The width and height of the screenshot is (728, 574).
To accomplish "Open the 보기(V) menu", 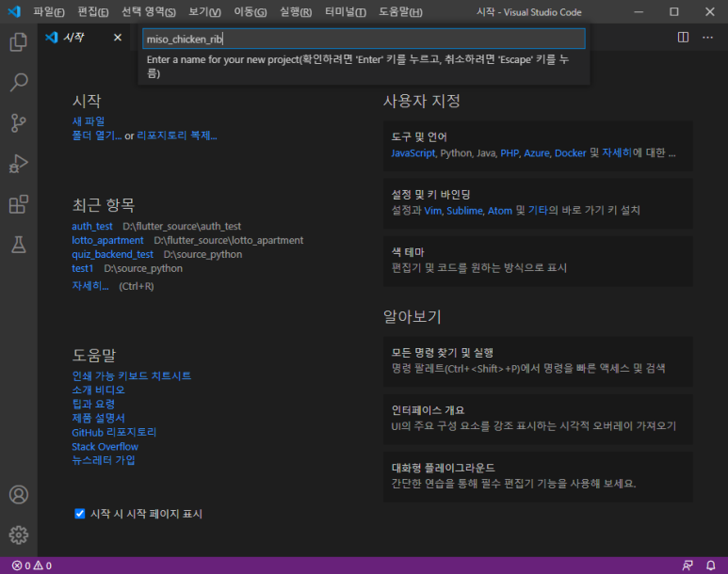I will (204, 12).
